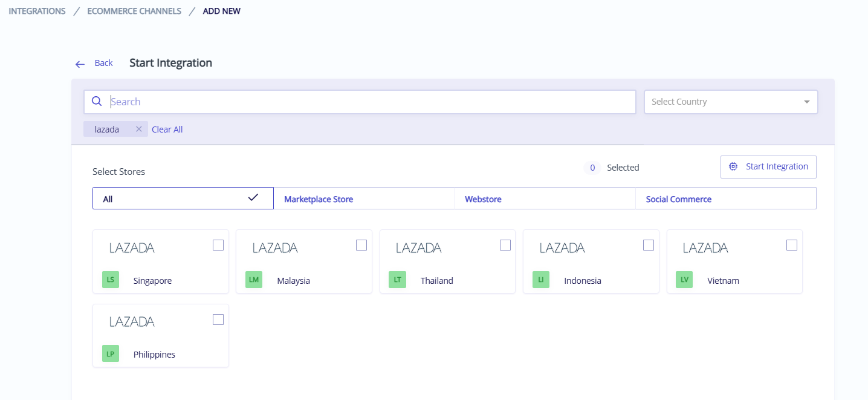Open the Social Commerce tab

(x=678, y=198)
